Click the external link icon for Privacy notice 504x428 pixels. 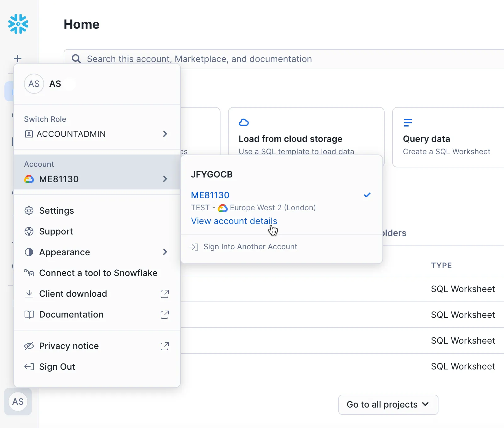165,346
